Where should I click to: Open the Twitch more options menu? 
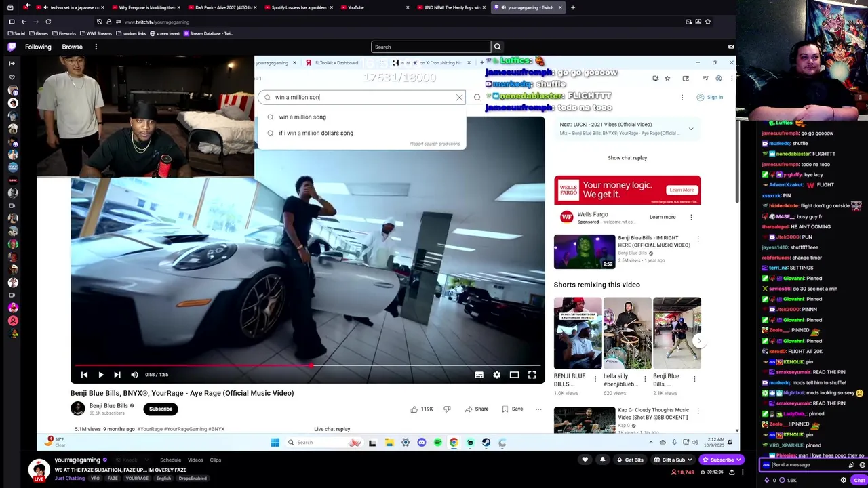pyautogui.click(x=96, y=47)
